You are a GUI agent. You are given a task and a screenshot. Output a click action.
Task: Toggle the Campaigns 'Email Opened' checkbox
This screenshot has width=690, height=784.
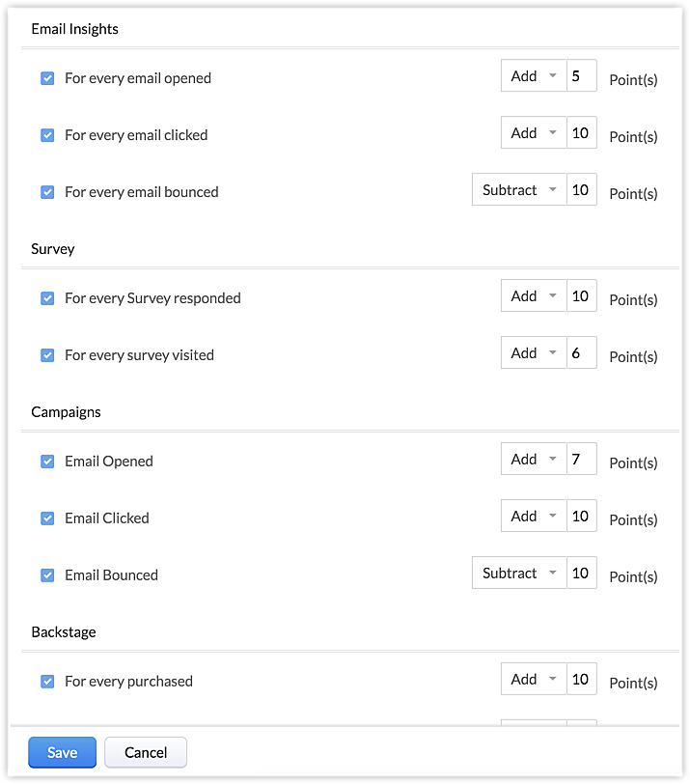[47, 462]
